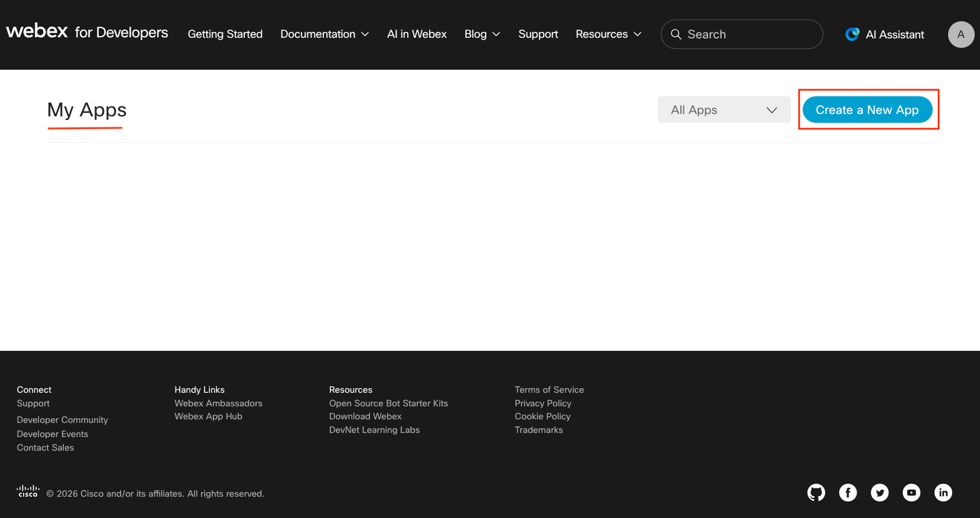
Task: Open the user avatar labeled A
Action: coord(961,34)
